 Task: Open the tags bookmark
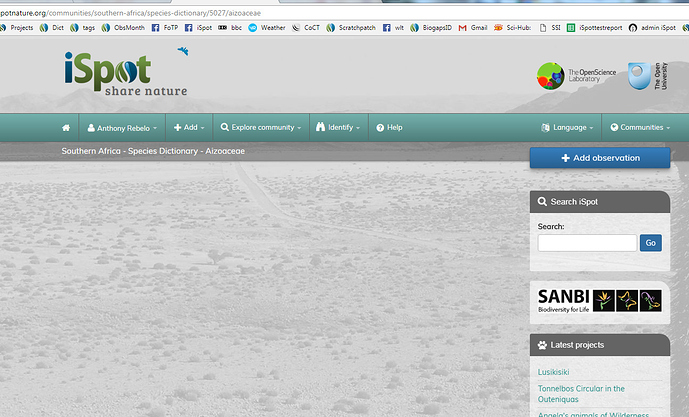click(x=83, y=28)
